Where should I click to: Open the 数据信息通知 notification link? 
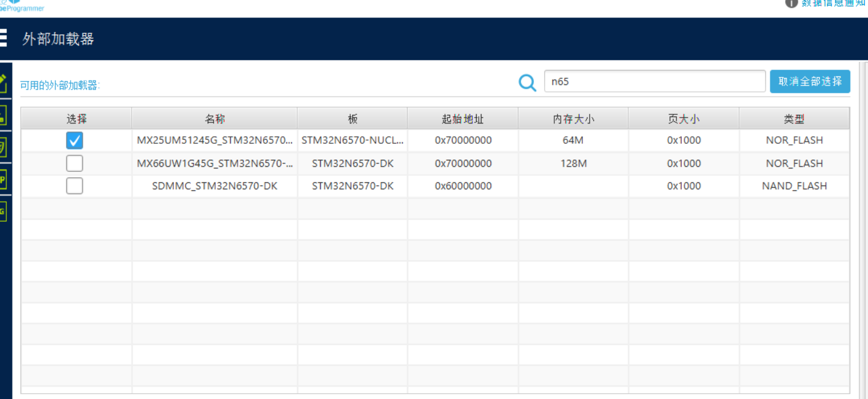point(834,3)
